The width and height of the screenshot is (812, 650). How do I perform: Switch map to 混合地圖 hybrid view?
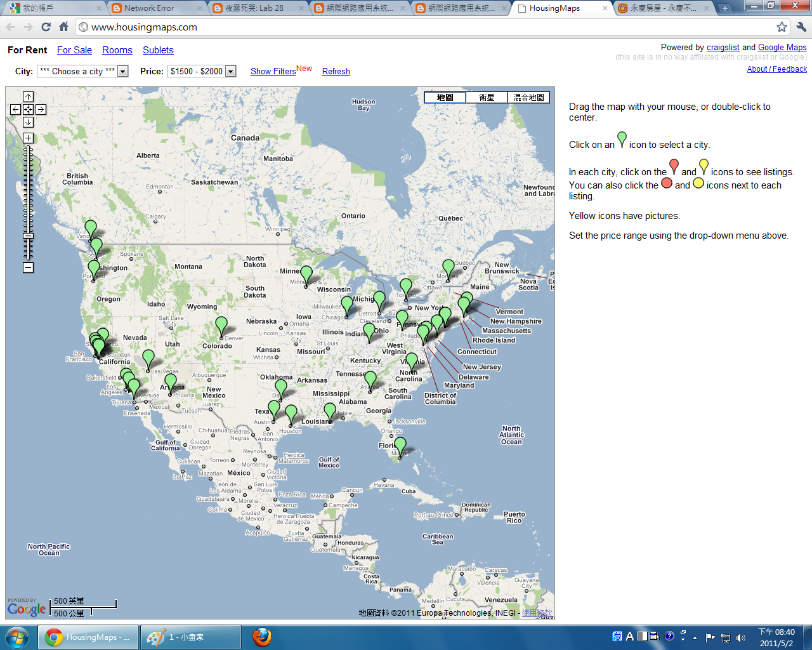528,97
